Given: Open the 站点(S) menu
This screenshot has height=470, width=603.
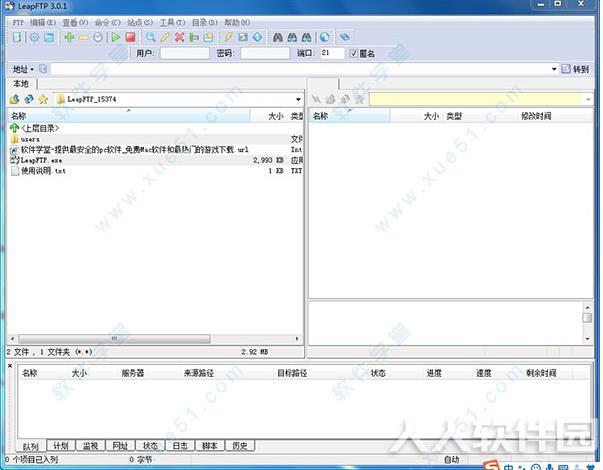Looking at the screenshot, I should [140, 22].
